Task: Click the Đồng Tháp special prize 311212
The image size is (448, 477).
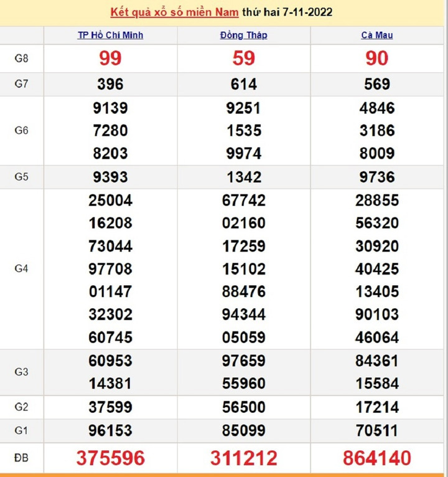Action: [x=244, y=458]
